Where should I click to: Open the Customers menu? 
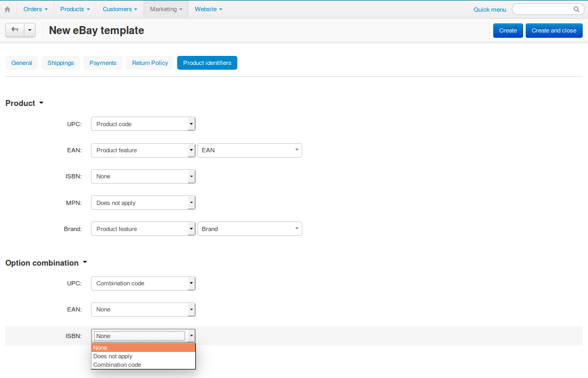(x=120, y=10)
